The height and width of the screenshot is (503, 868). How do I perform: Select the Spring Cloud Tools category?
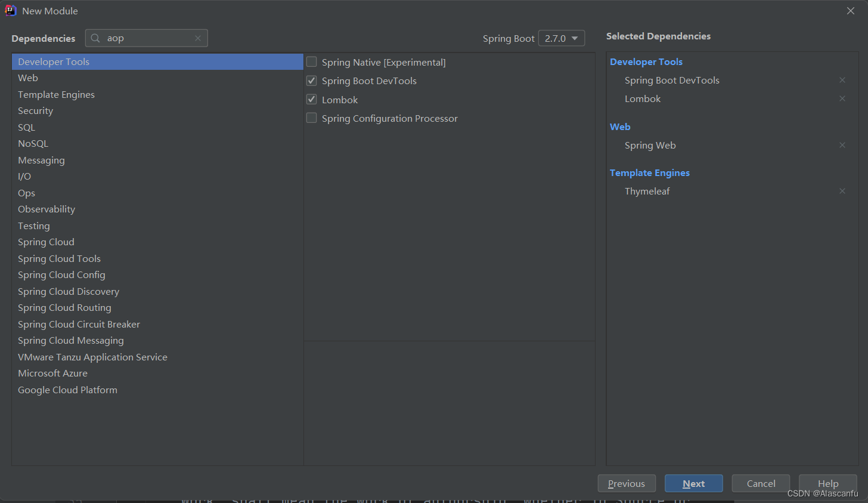(x=157, y=258)
